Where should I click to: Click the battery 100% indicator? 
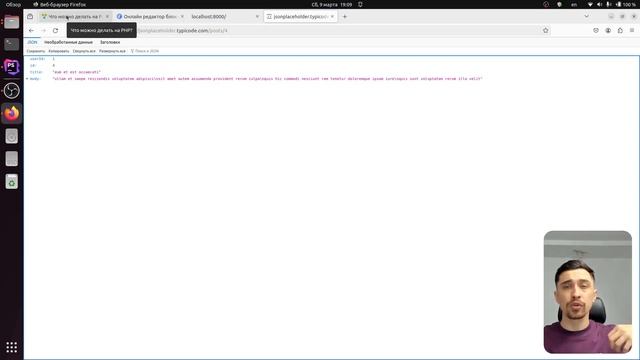tap(626, 4)
